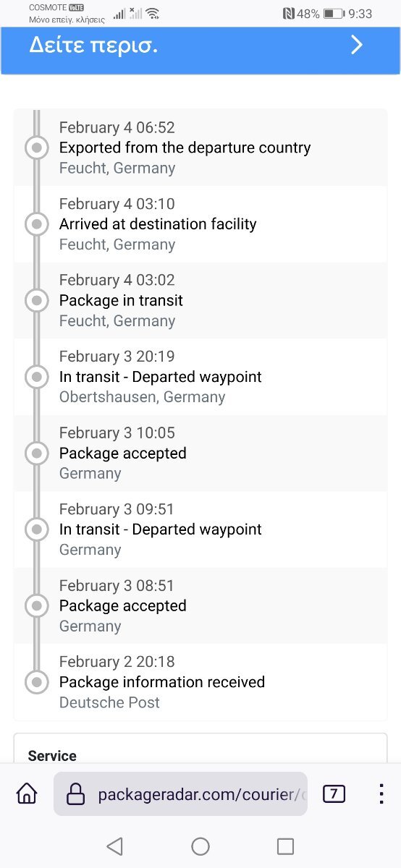Image resolution: width=401 pixels, height=868 pixels.
Task: Select timeline marker for Exported from departure country
Action: [x=36, y=148]
